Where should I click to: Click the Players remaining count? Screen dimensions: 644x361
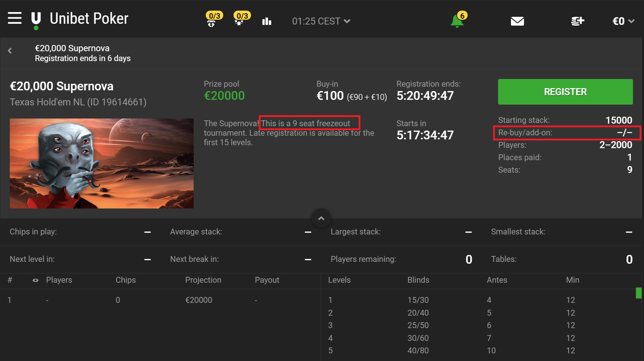pyautogui.click(x=469, y=259)
